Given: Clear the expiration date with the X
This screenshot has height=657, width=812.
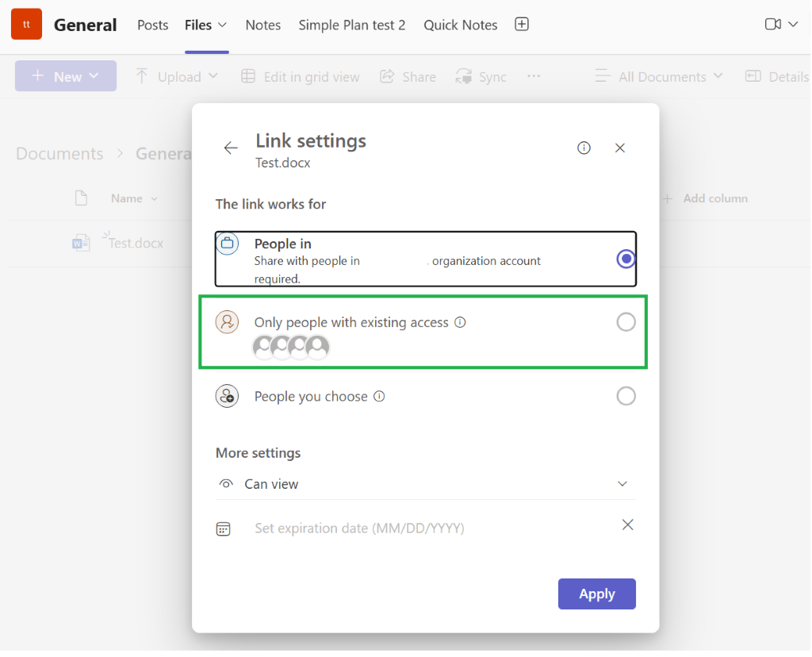Looking at the screenshot, I should pos(628,524).
